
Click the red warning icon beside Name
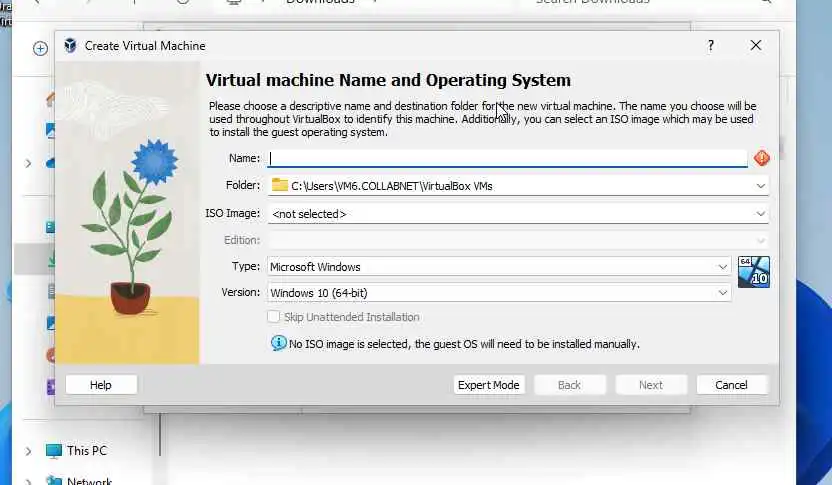point(761,158)
